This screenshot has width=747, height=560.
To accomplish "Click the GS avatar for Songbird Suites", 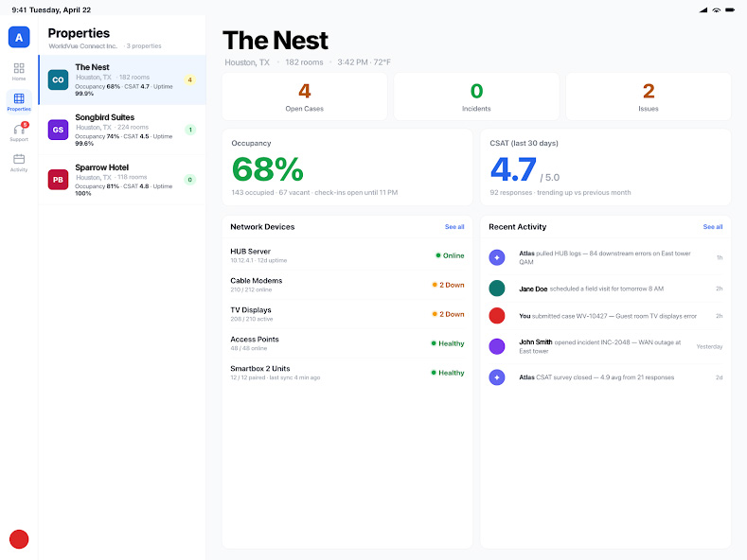I will (58, 130).
